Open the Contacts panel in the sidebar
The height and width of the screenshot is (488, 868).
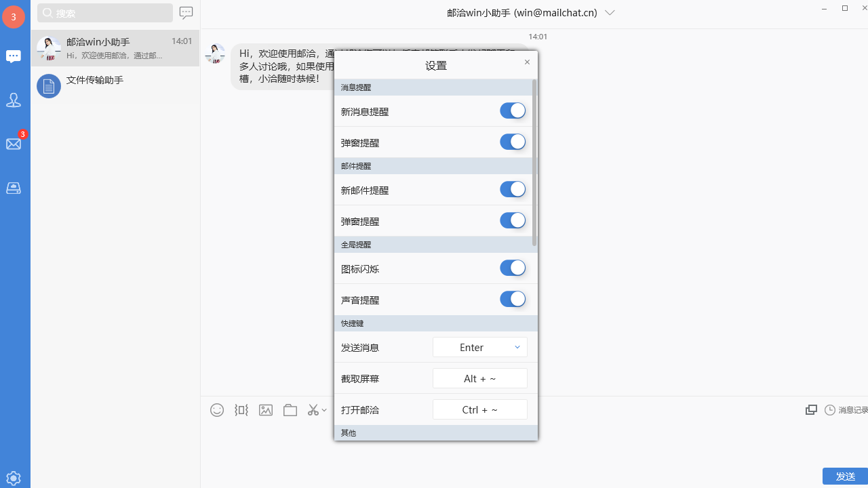pos(14,100)
